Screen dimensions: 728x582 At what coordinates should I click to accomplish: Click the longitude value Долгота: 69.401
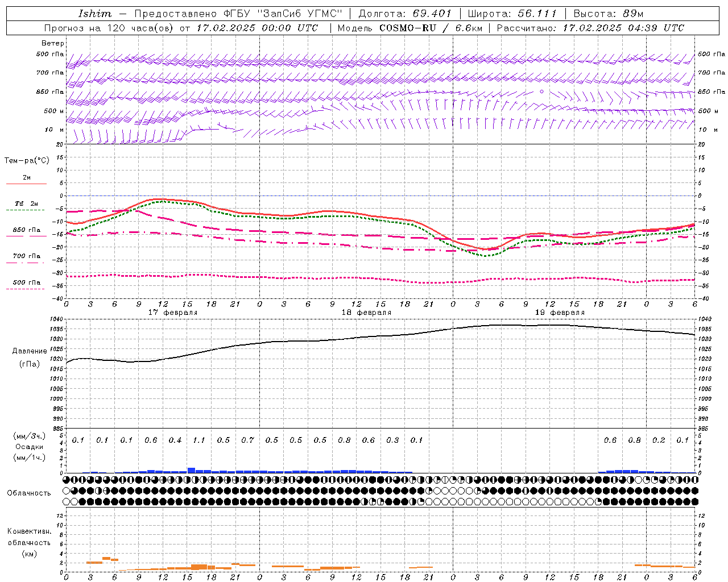click(405, 14)
